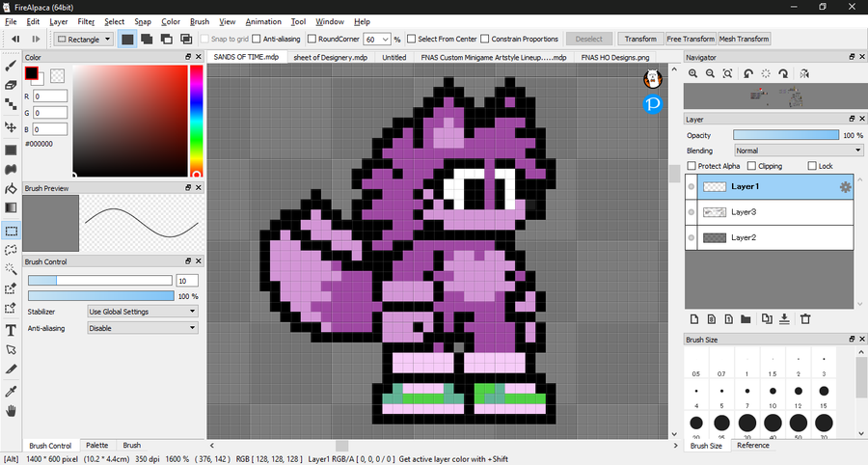Open Layer1 settings gear
Image resolution: width=868 pixels, height=465 pixels.
point(845,187)
